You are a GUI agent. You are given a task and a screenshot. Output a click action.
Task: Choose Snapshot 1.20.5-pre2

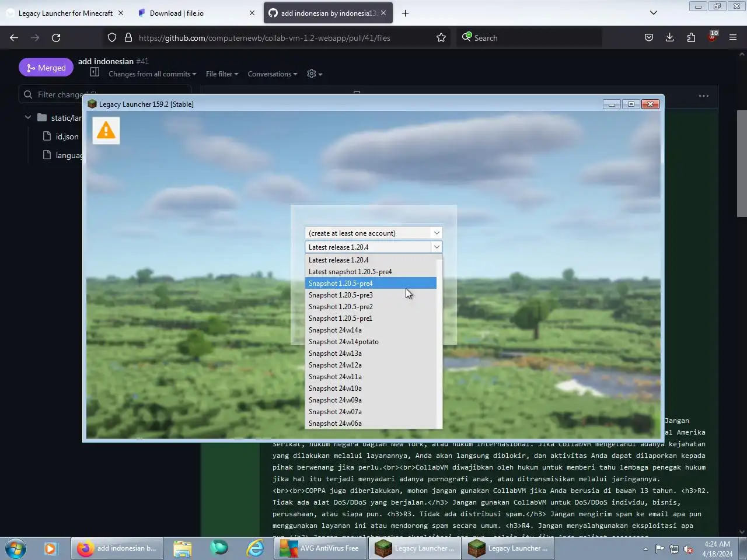(x=371, y=307)
